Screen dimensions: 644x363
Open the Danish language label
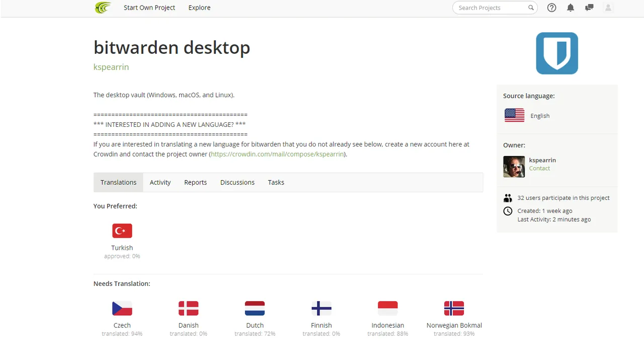189,325
